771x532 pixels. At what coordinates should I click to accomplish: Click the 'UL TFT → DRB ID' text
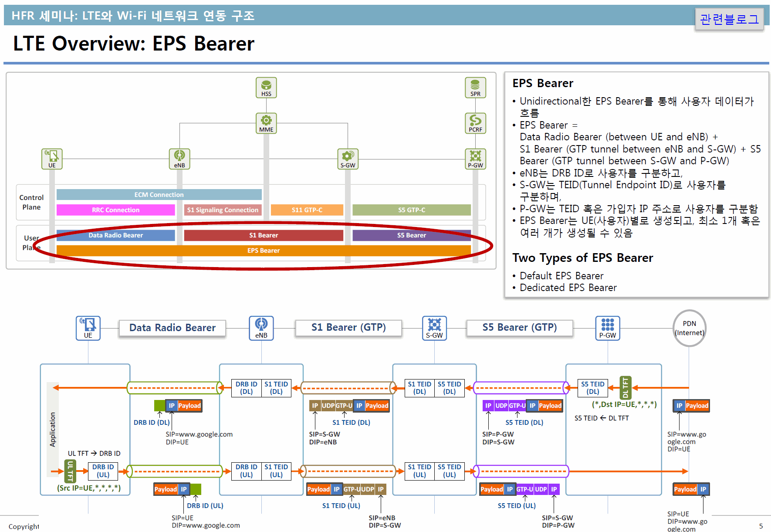coord(94,454)
